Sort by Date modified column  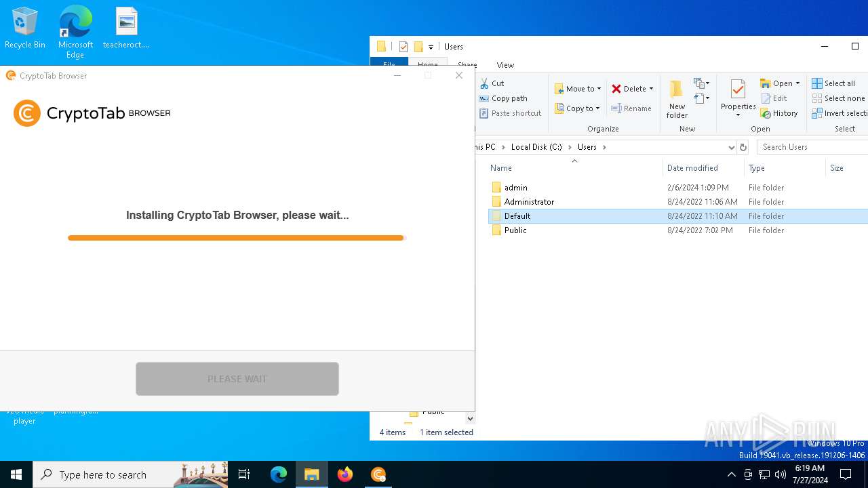703,168
